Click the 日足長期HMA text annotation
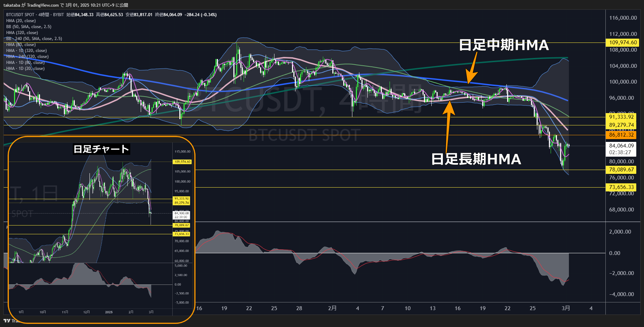 (x=476, y=159)
